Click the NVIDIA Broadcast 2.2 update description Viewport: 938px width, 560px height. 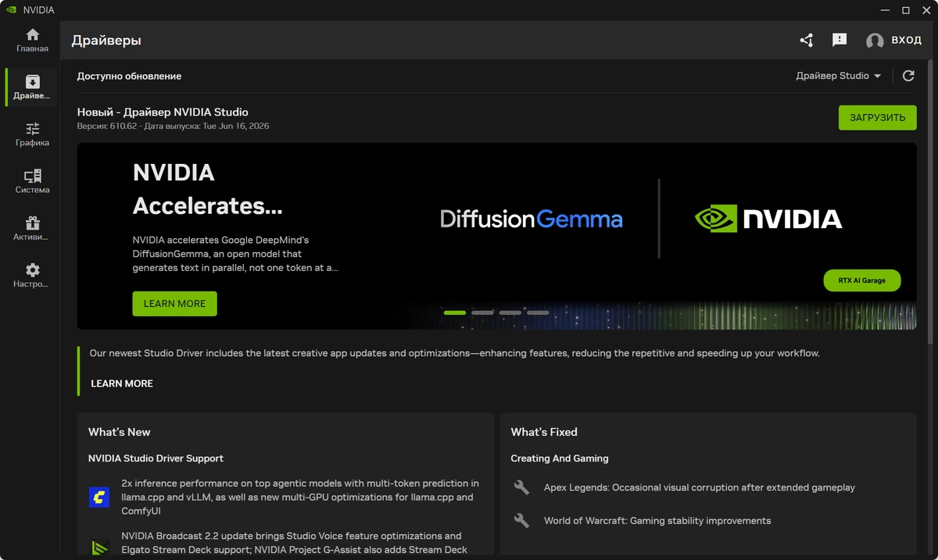295,543
